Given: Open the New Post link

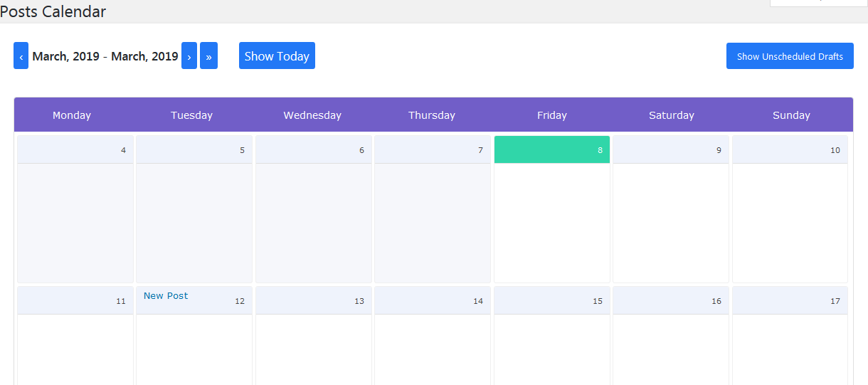Looking at the screenshot, I should 166,296.
